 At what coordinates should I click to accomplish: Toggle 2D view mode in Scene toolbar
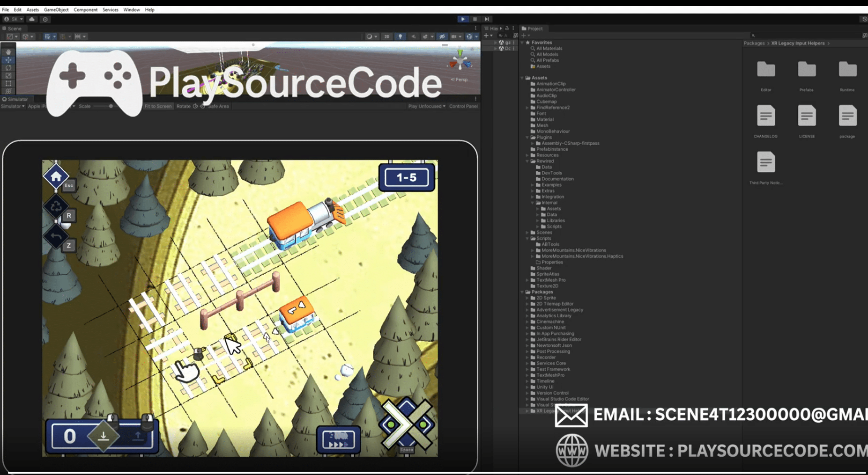386,37
